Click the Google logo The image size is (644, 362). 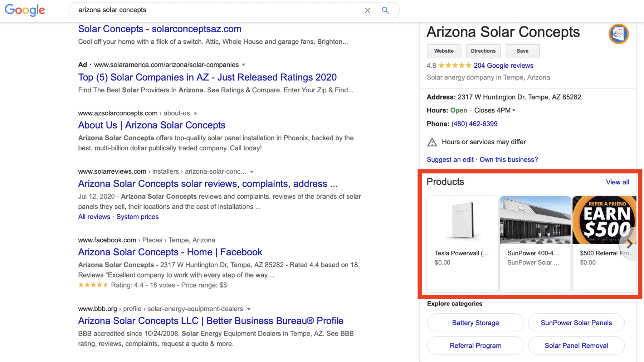point(25,10)
